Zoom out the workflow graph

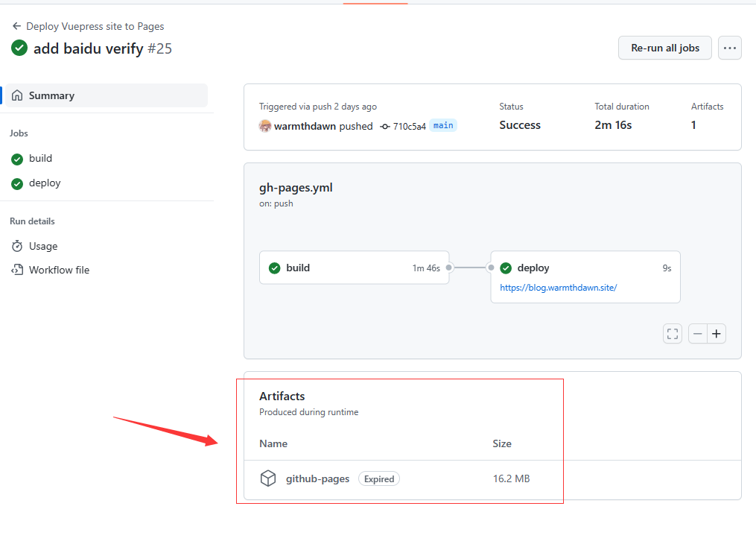(x=698, y=334)
